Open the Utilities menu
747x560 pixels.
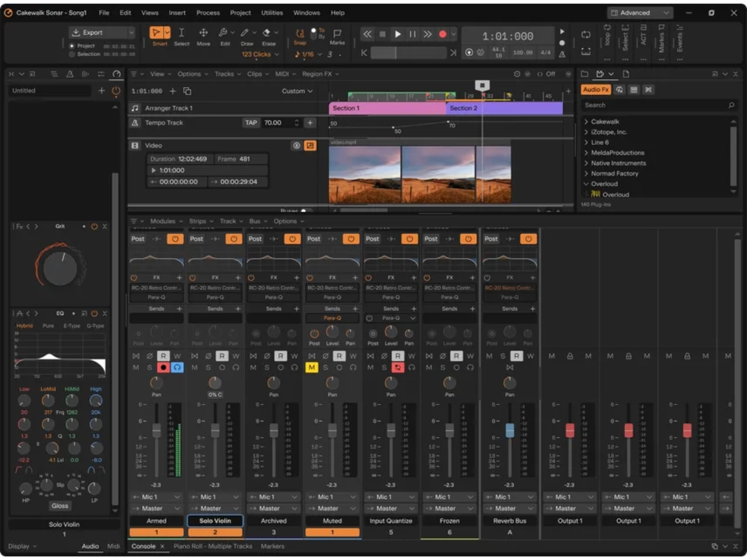point(272,12)
